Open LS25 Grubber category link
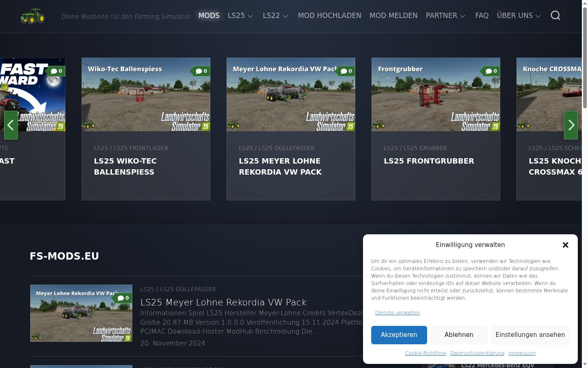Image resolution: width=588 pixels, height=368 pixels. pyautogui.click(x=425, y=148)
